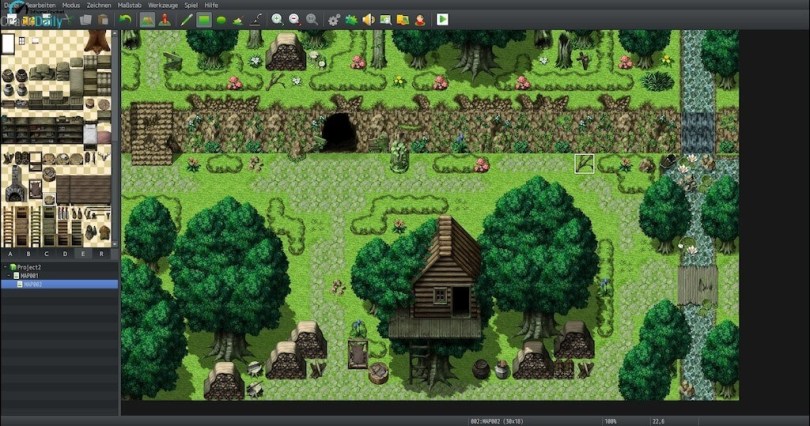Image resolution: width=810 pixels, height=426 pixels.
Task: Start playtest with green play button
Action: point(442,20)
